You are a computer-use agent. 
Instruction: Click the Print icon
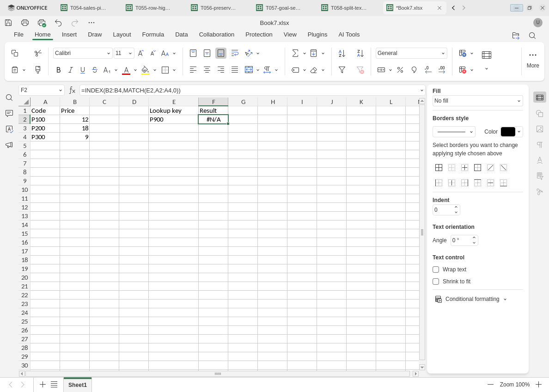(x=25, y=23)
